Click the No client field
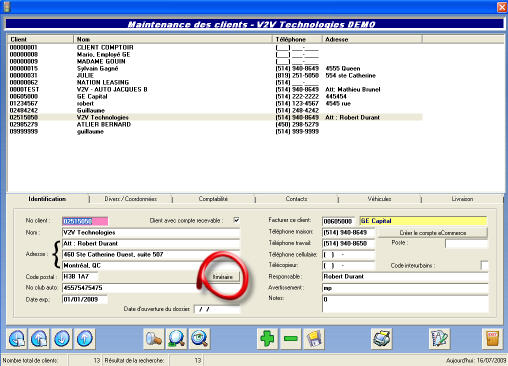This screenshot has height=366, width=508. [x=85, y=221]
